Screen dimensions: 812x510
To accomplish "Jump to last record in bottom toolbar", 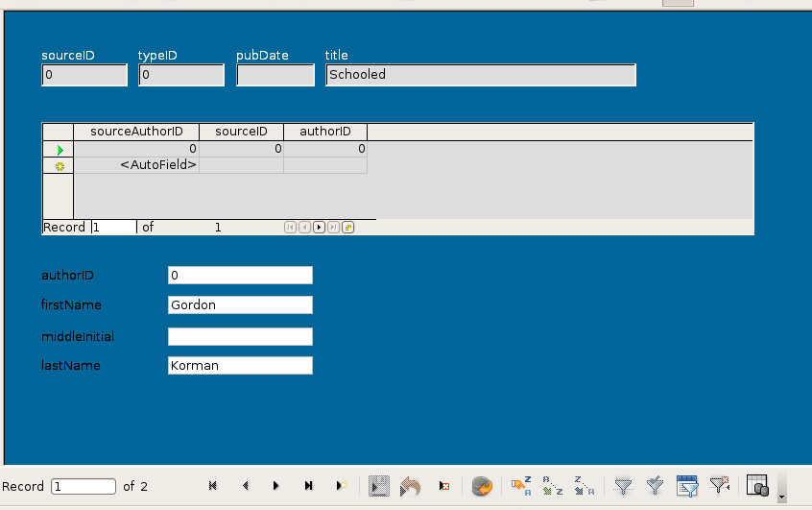I will click(308, 486).
